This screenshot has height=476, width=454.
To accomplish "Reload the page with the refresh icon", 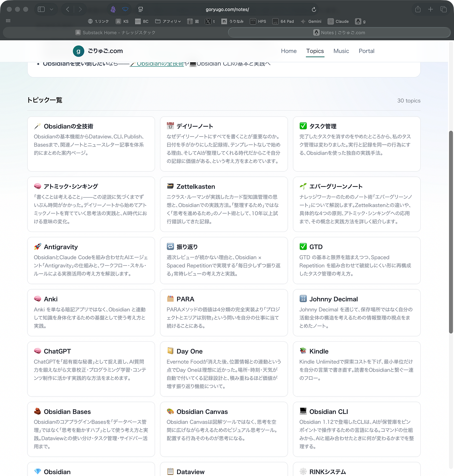I will pyautogui.click(x=314, y=9).
